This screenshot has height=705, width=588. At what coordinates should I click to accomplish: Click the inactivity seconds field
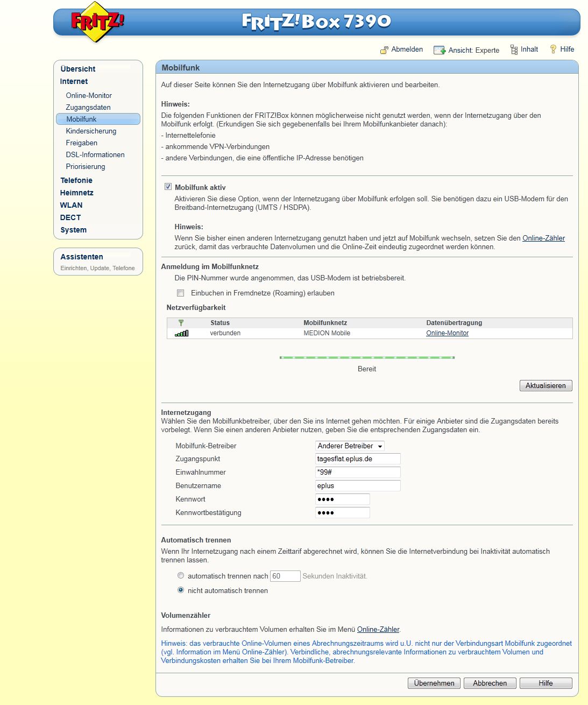click(285, 576)
